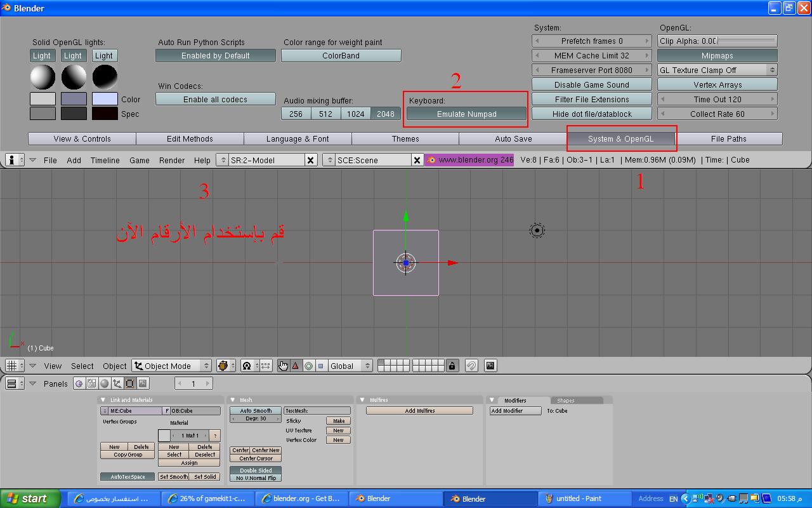
Task: Toggle Mipmaps OpenGL option
Action: click(x=717, y=56)
